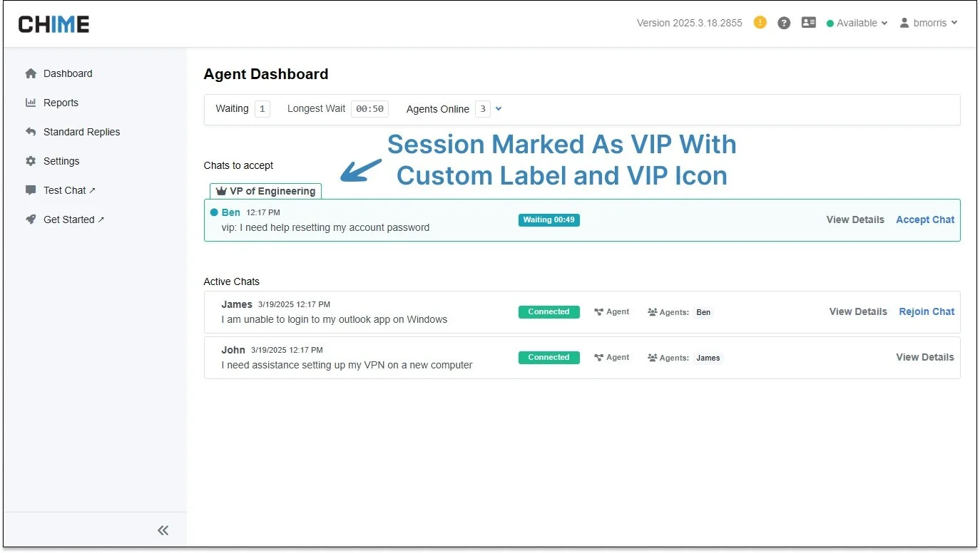The image size is (980, 553).
Task: Click the Get Started rocket icon
Action: coord(31,219)
